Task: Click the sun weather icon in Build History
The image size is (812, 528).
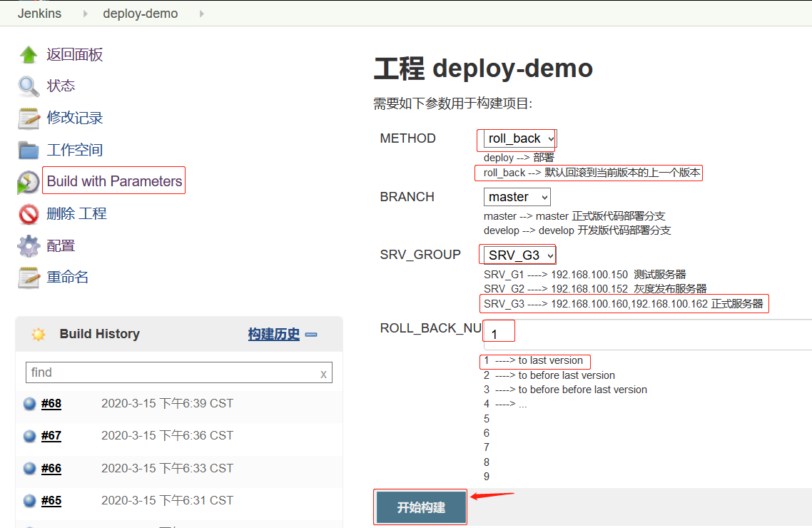Action: click(39, 335)
